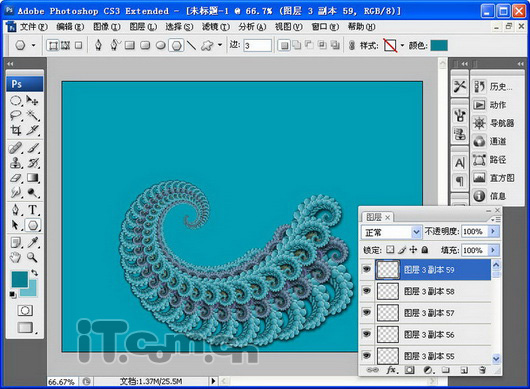Hide layer 图层 3 副本 58
This screenshot has width=530, height=389.
click(367, 291)
